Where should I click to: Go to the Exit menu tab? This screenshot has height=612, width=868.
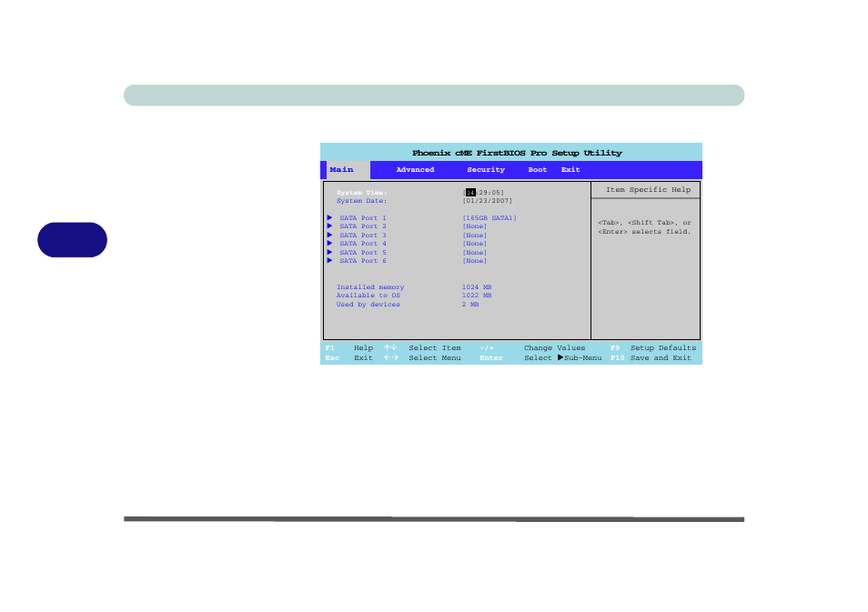[570, 170]
